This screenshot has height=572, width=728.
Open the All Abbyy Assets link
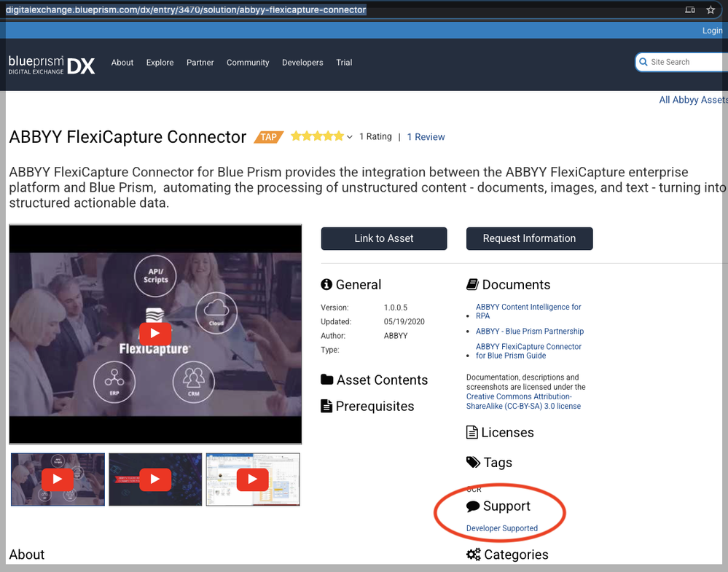[693, 100]
